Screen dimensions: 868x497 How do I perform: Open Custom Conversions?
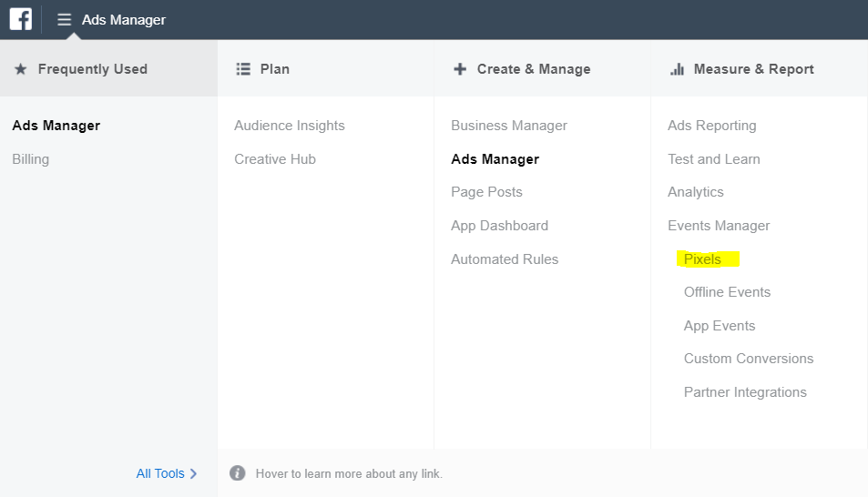(749, 359)
